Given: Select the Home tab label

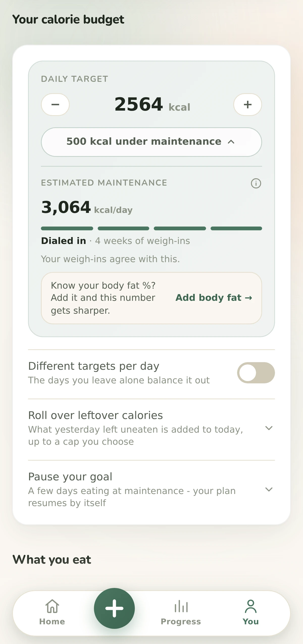Looking at the screenshot, I should (52, 622).
